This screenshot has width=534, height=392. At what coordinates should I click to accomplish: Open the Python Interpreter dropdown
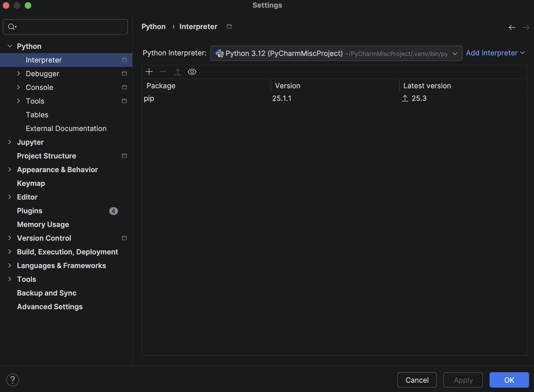click(x=454, y=53)
